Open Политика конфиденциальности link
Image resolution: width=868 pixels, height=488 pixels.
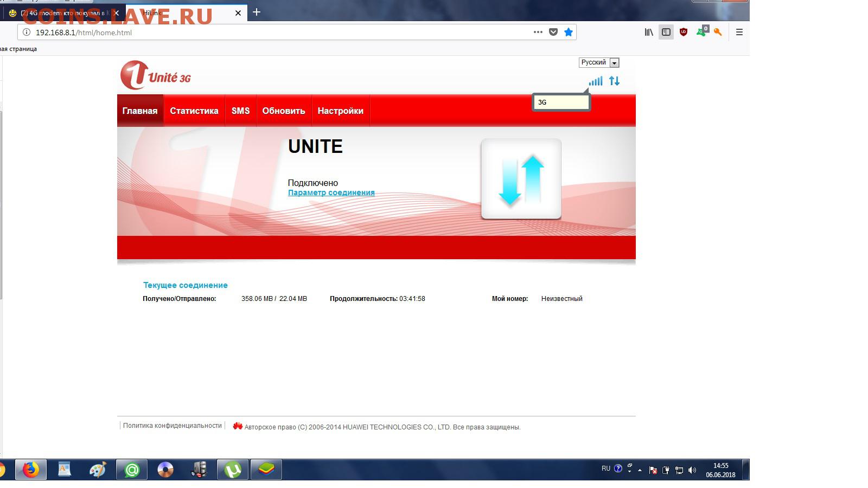(173, 426)
